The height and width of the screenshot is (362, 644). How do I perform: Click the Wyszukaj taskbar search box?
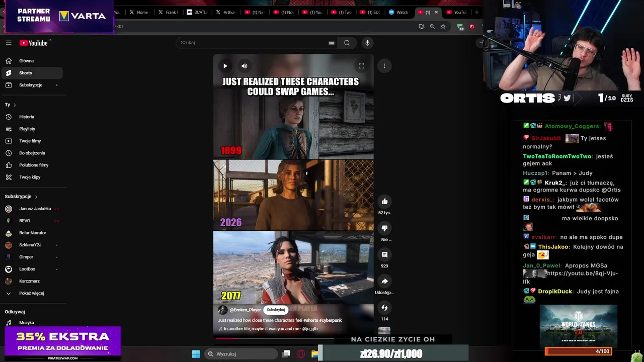tap(242, 354)
